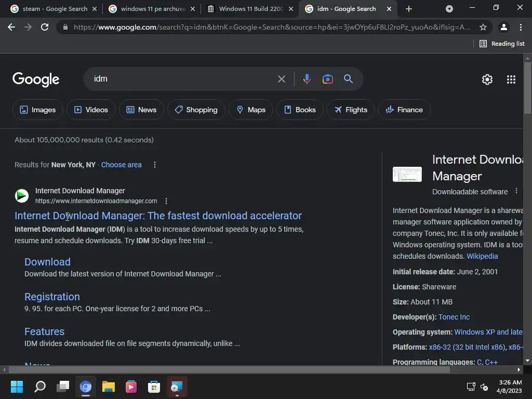
Task: Start a voice search with the microphone
Action: (x=307, y=79)
